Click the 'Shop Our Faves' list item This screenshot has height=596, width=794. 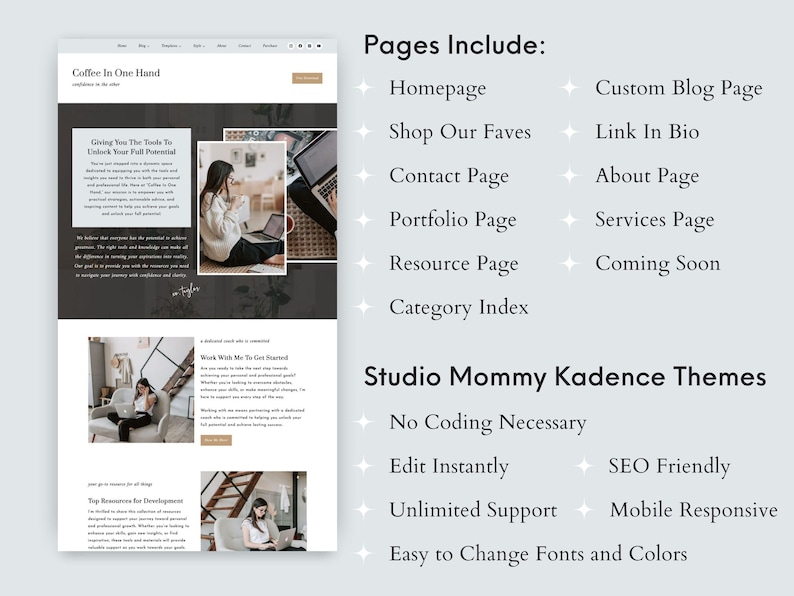coord(460,132)
